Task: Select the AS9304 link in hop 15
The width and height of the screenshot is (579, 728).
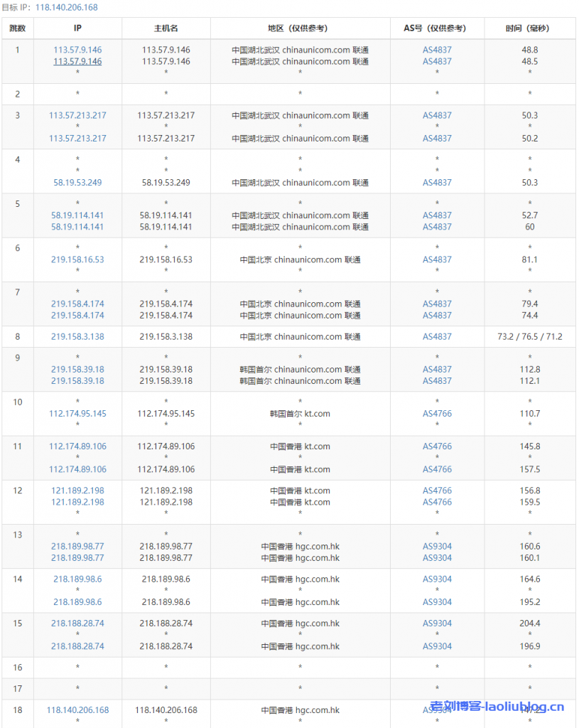Action: coord(436,623)
